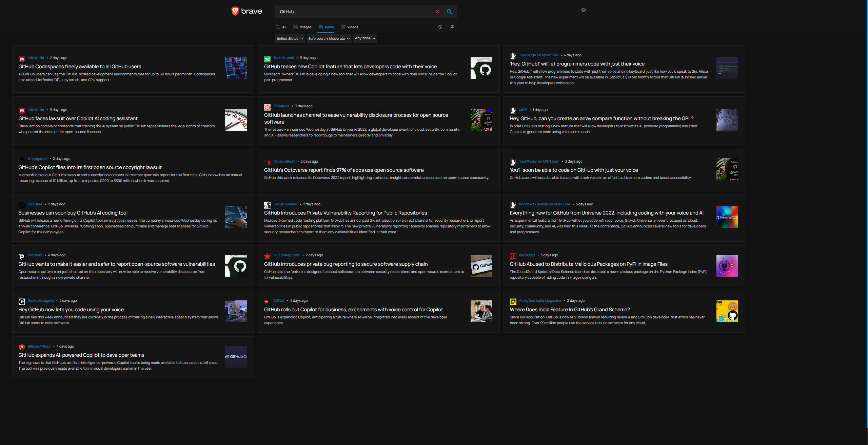The width and height of the screenshot is (868, 445).
Task: Open Settings via the gear icon
Action: 583,10
